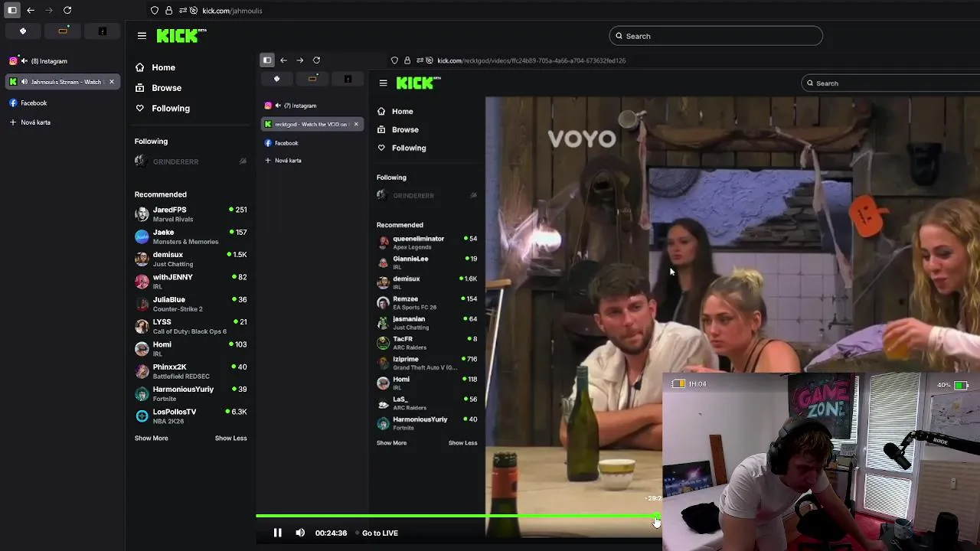Click the offline icon next to outer GRINDERERR

click(243, 161)
